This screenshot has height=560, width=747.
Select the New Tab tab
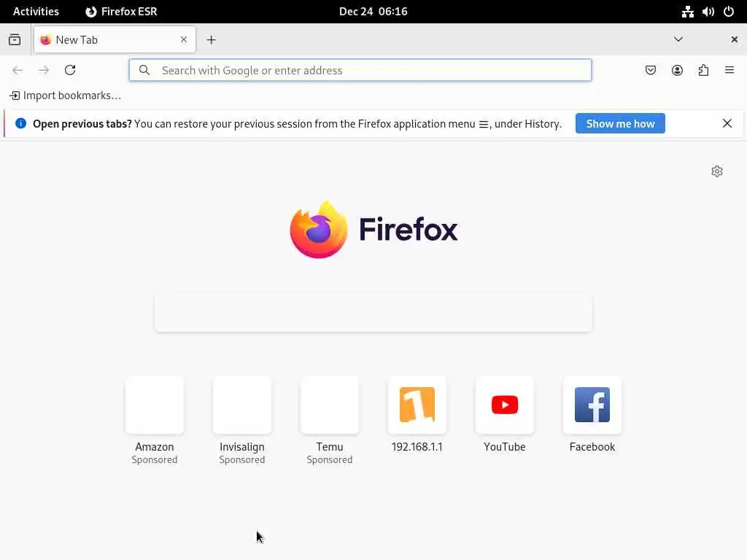tap(115, 40)
